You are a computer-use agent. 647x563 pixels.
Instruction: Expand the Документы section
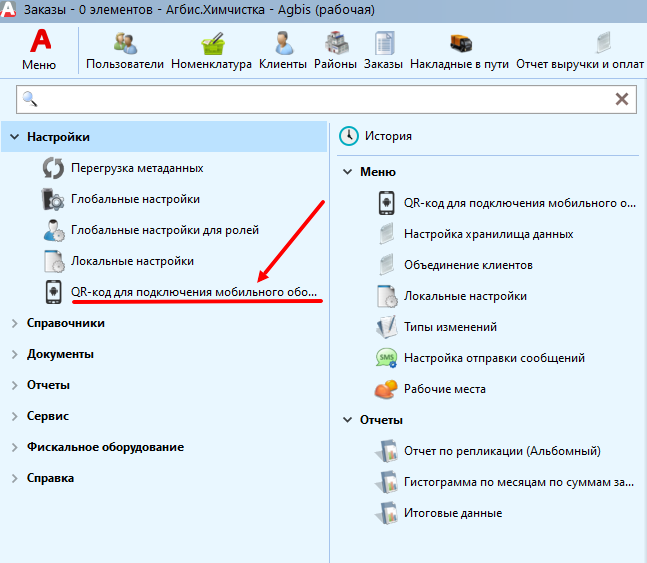(14, 354)
